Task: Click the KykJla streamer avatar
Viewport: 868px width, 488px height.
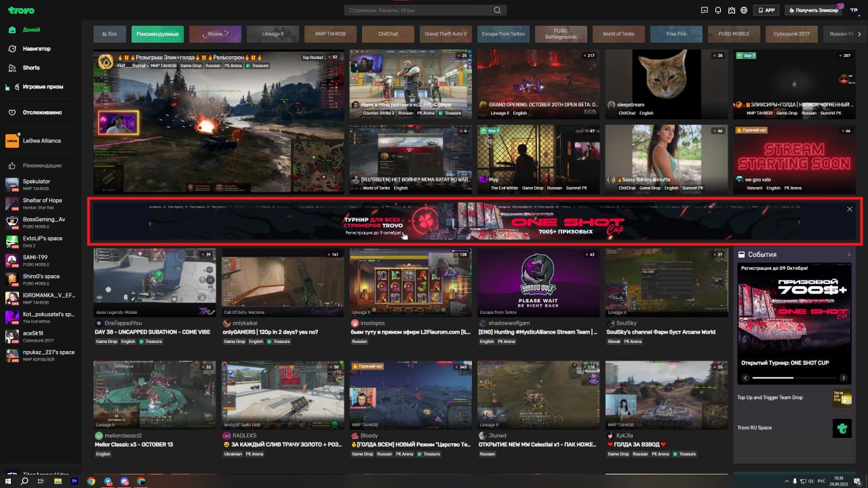Action: (610, 436)
